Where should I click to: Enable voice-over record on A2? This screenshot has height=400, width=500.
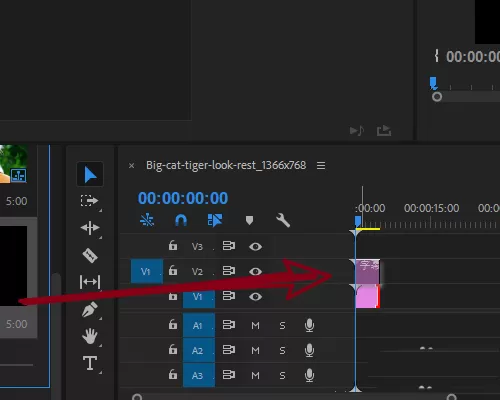pos(309,350)
